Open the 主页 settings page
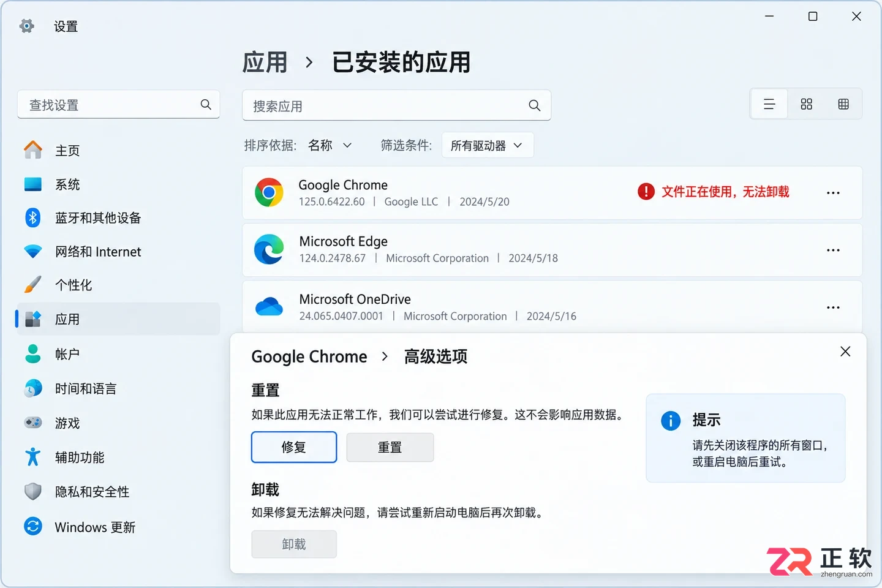The height and width of the screenshot is (588, 882). point(118,150)
